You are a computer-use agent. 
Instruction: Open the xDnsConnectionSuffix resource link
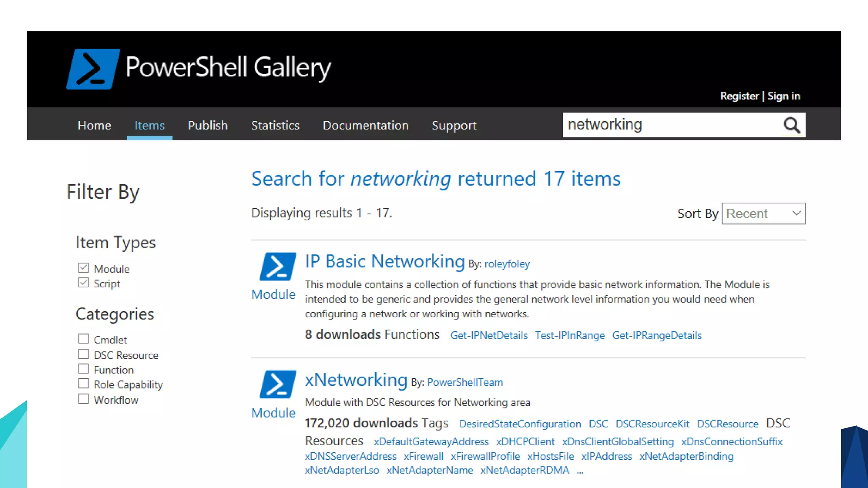[732, 442]
